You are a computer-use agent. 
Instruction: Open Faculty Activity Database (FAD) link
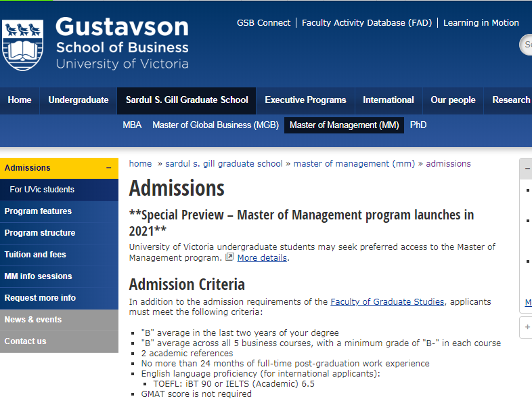(367, 23)
